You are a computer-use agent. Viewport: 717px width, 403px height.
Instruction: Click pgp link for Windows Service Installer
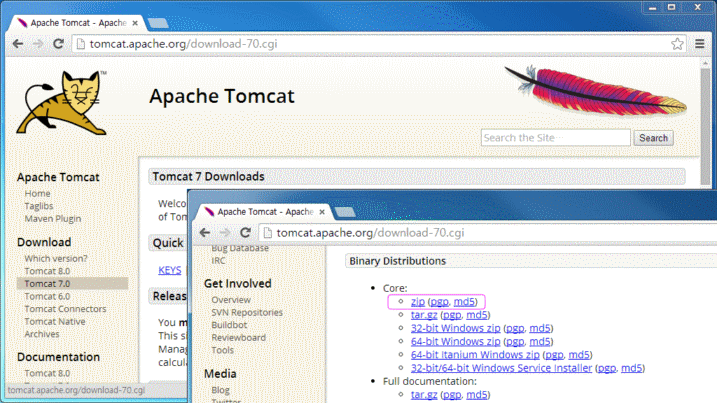click(607, 368)
